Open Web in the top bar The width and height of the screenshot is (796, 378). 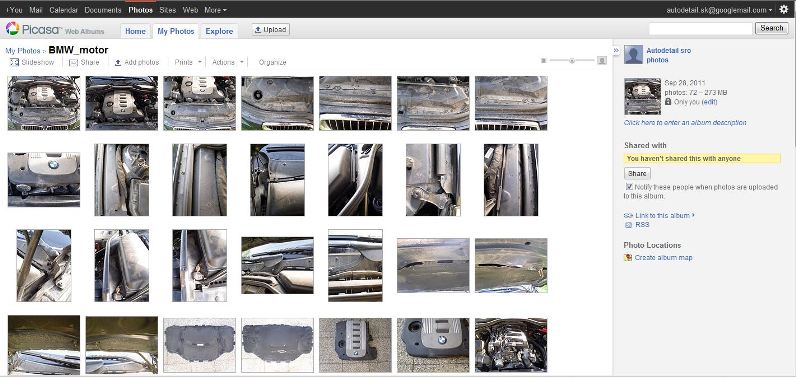(x=190, y=10)
